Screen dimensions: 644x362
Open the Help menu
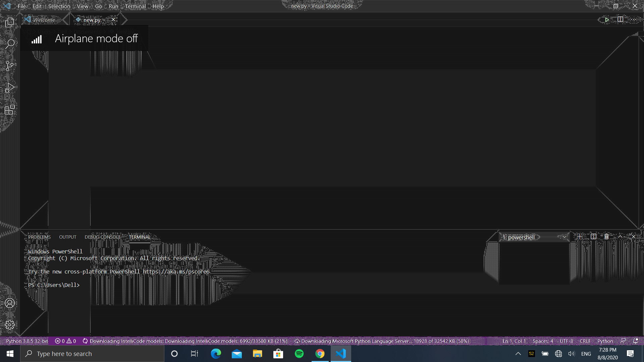coord(158,6)
